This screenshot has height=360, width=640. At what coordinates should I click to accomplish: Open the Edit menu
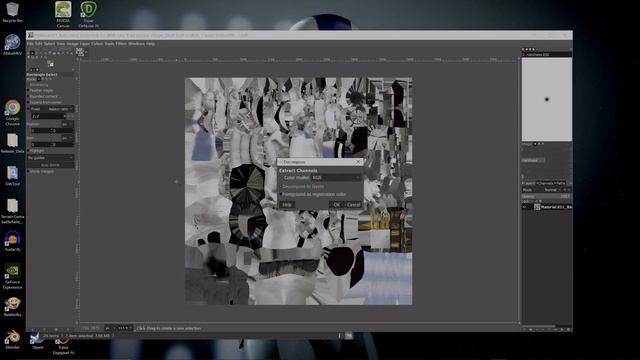tap(38, 44)
